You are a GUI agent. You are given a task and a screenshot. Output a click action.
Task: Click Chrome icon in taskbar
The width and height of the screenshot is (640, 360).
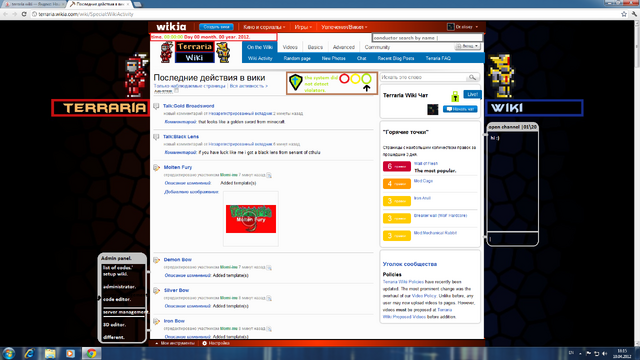[x=91, y=353]
